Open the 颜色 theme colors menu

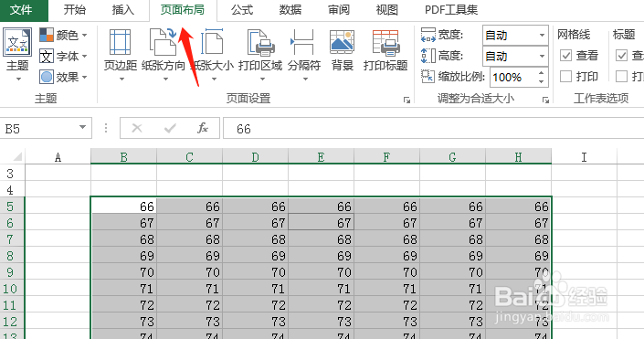(63, 35)
